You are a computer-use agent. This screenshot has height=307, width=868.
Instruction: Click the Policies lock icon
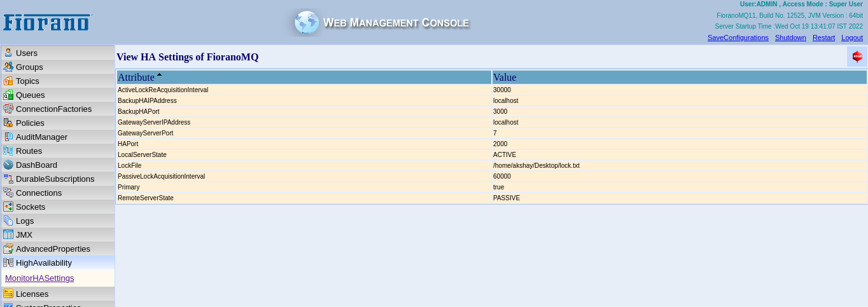tap(8, 123)
